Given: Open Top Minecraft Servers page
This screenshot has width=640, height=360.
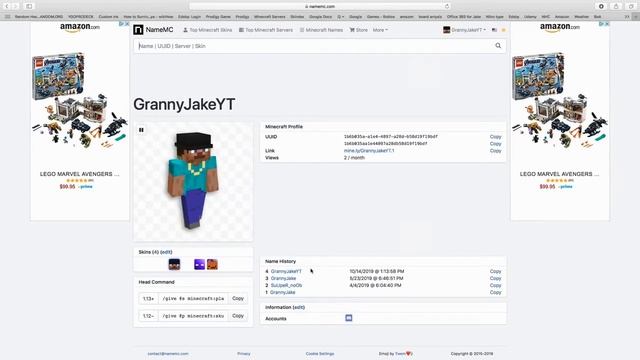Looking at the screenshot, I should click(266, 30).
